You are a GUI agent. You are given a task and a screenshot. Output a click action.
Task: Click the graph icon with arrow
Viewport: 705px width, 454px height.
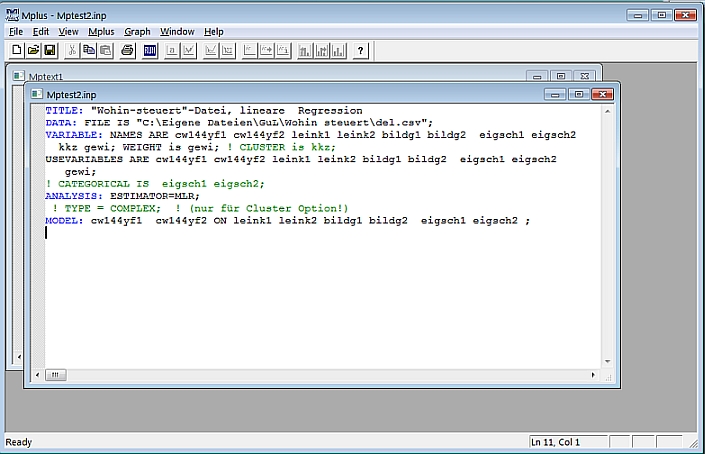coord(266,50)
